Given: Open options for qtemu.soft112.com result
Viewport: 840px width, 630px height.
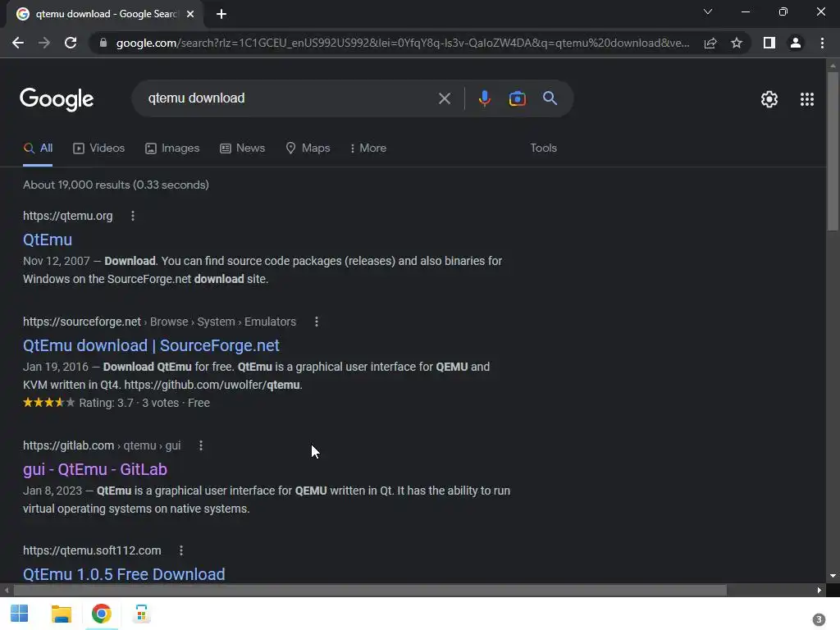Looking at the screenshot, I should 181,550.
